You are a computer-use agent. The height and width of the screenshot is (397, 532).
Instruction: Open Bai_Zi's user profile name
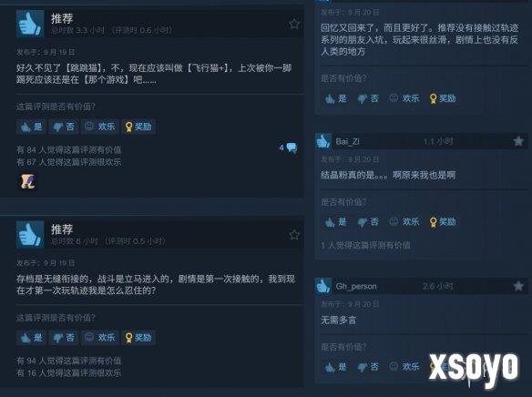pyautogui.click(x=347, y=141)
